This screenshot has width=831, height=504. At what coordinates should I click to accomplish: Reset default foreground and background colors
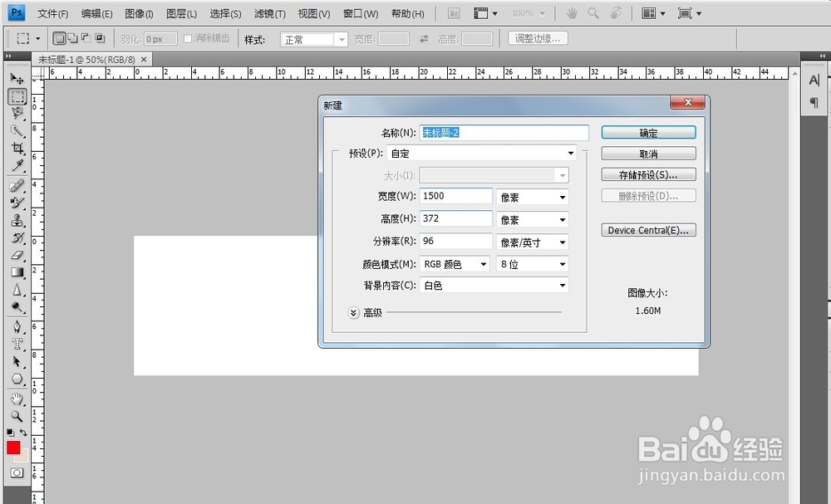[10, 433]
